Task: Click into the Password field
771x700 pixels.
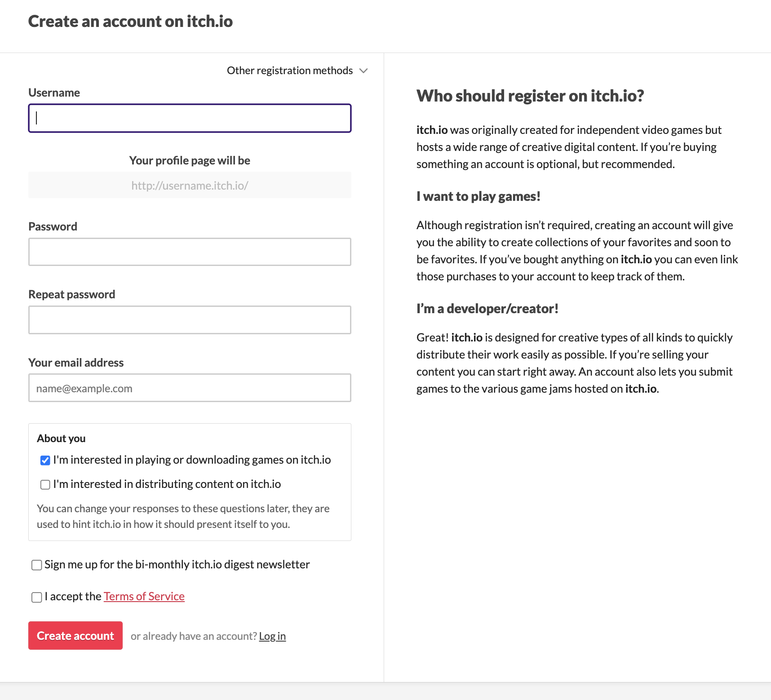Action: click(x=190, y=252)
